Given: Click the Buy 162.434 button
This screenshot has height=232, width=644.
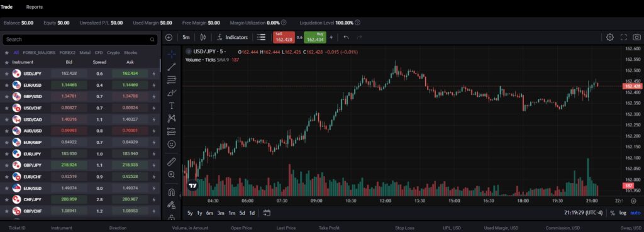Looking at the screenshot, I should pyautogui.click(x=315, y=37).
